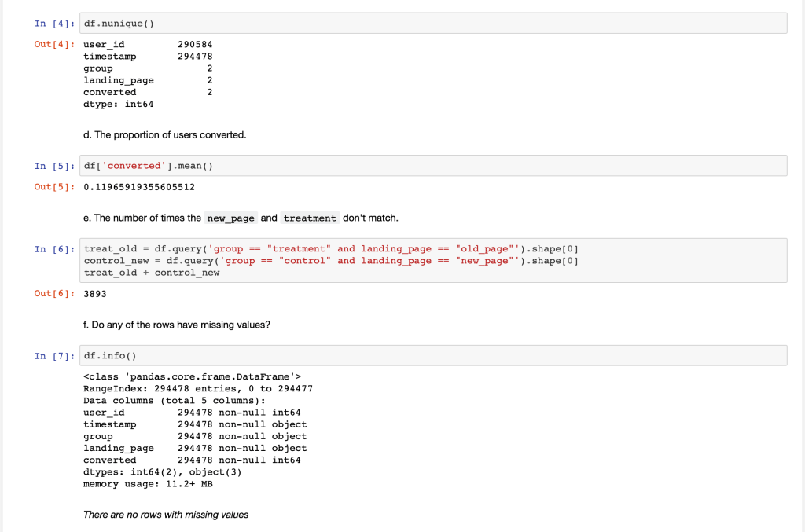Click the user_id count 290584 in output
Screen dimensions: 805x532
[195, 45]
